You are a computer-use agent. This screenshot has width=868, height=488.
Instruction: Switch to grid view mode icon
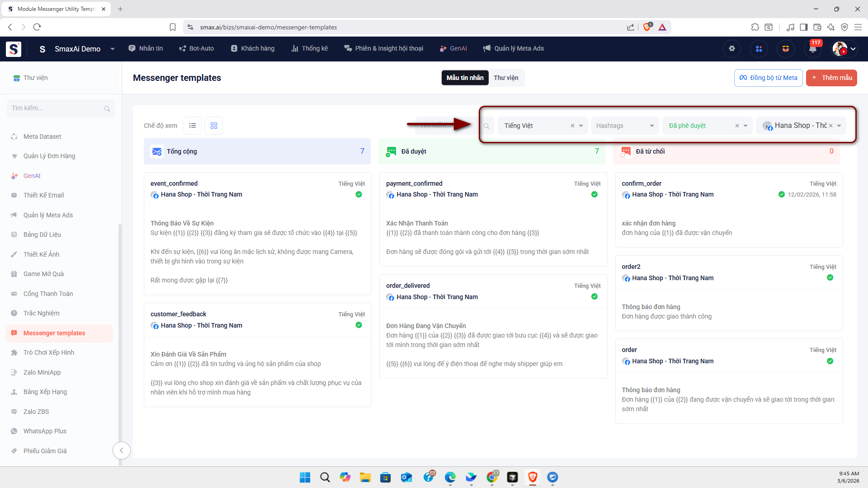214,126
